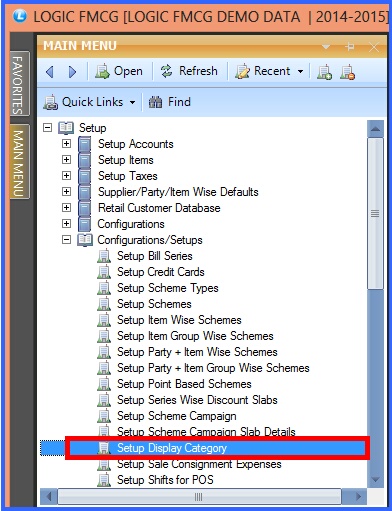Collapse the Configurations/Setups node
This screenshot has height=511, width=392.
pyautogui.click(x=67, y=239)
